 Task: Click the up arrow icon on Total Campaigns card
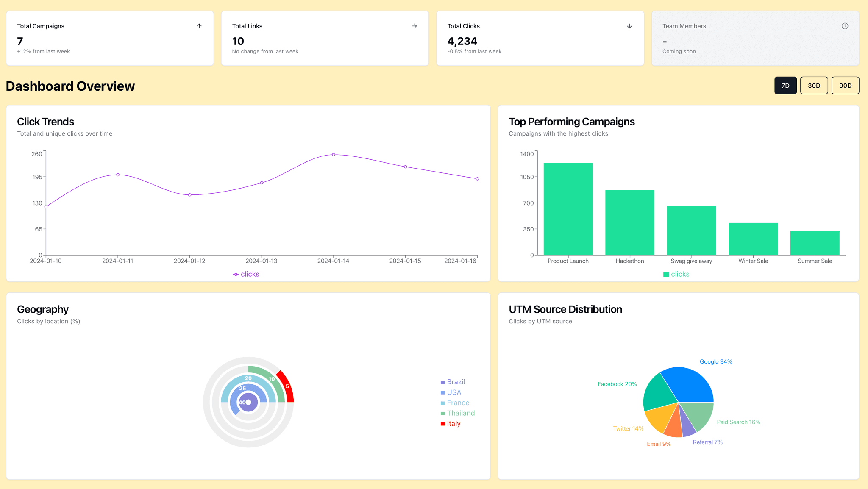click(199, 26)
